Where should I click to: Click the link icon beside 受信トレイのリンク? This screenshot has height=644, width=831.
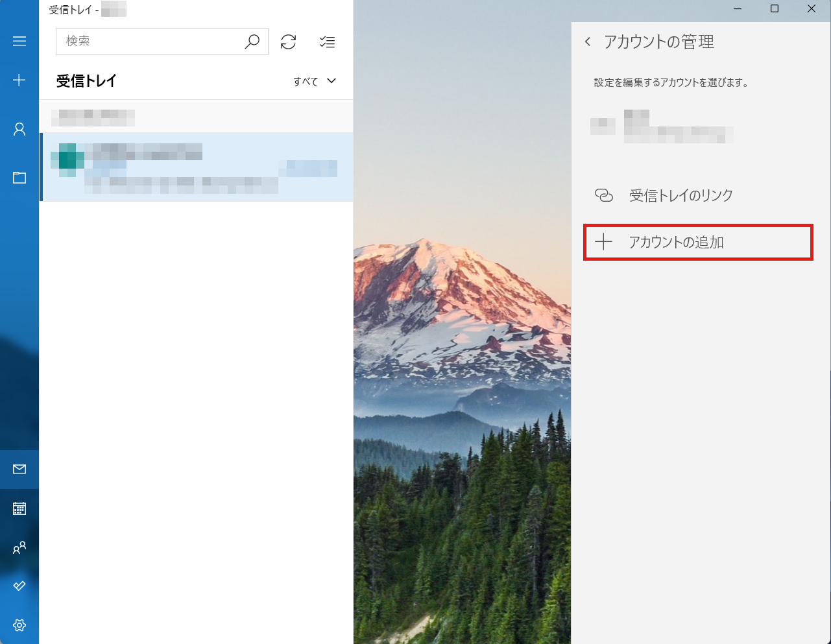(x=604, y=195)
